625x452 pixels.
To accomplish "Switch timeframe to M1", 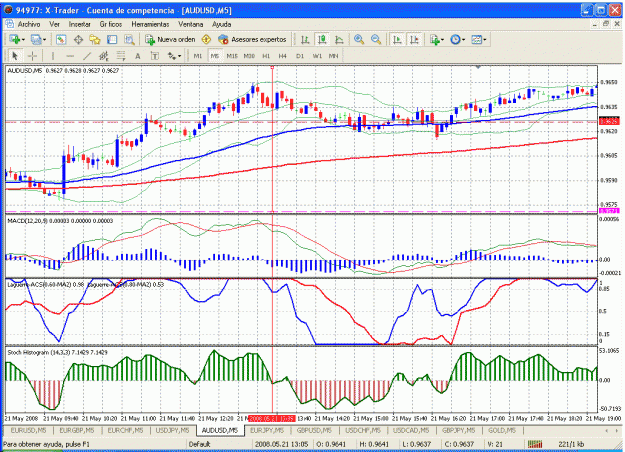I will 198,56.
